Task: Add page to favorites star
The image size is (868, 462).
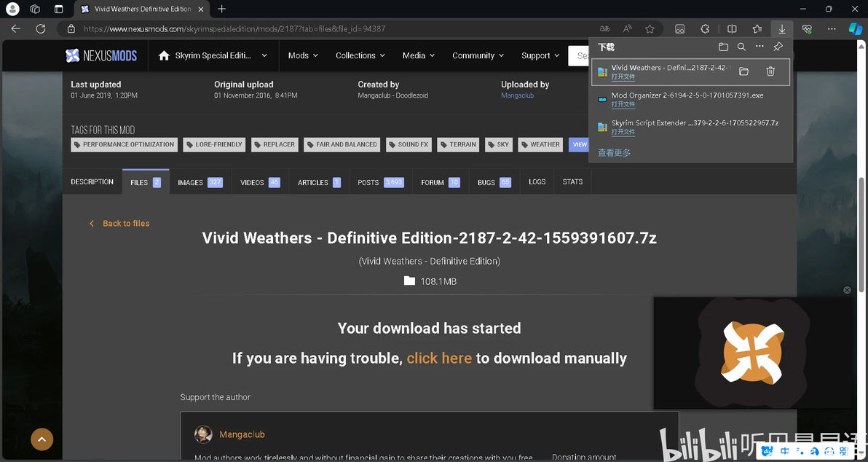Action: (x=650, y=29)
